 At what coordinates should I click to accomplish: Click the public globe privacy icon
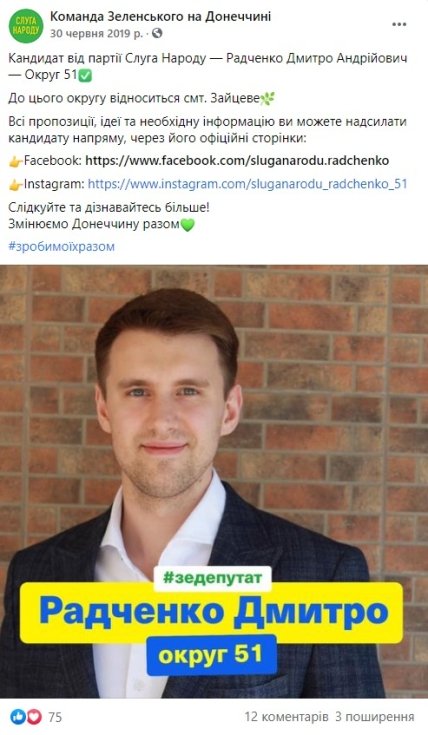point(158,33)
